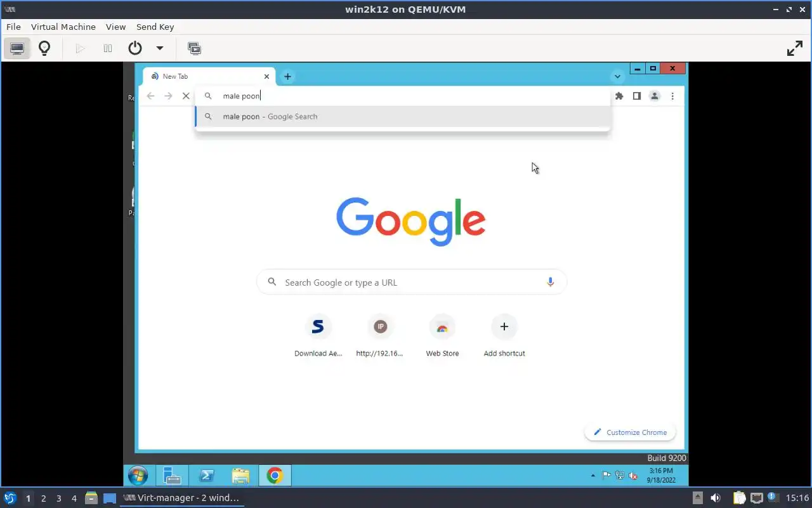Click the Windows network tray icon
812x508 pixels.
click(x=620, y=475)
